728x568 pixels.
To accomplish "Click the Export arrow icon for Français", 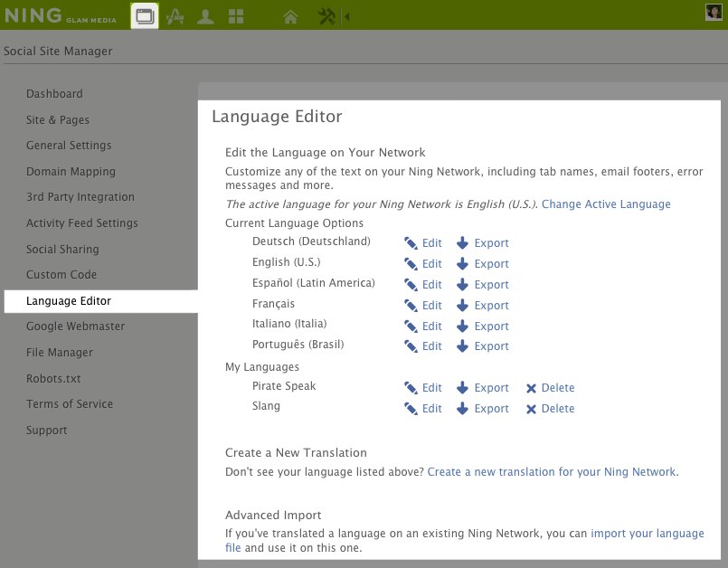I will (462, 306).
